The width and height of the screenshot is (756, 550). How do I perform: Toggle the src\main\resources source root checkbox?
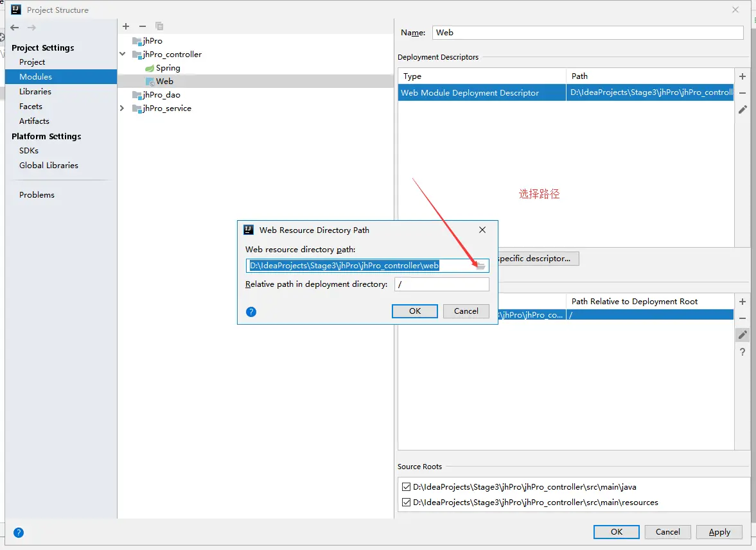[407, 503]
